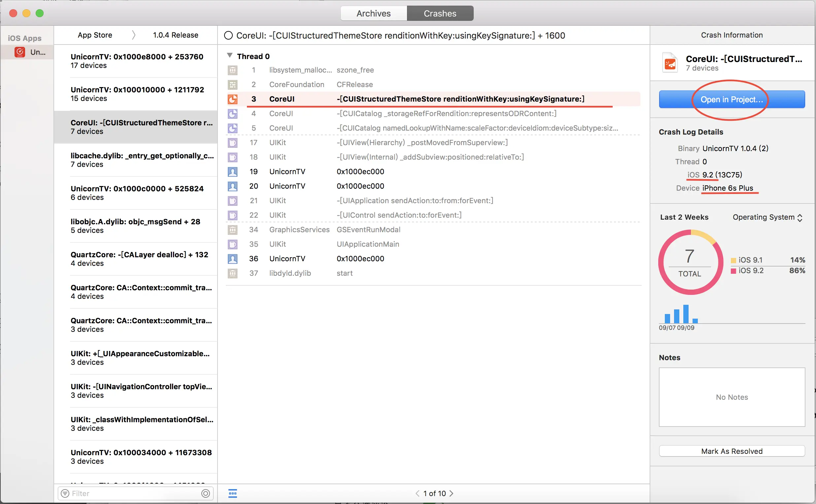Click the Open in Project button
Screen dimensions: 816x504
pyautogui.click(x=731, y=99)
